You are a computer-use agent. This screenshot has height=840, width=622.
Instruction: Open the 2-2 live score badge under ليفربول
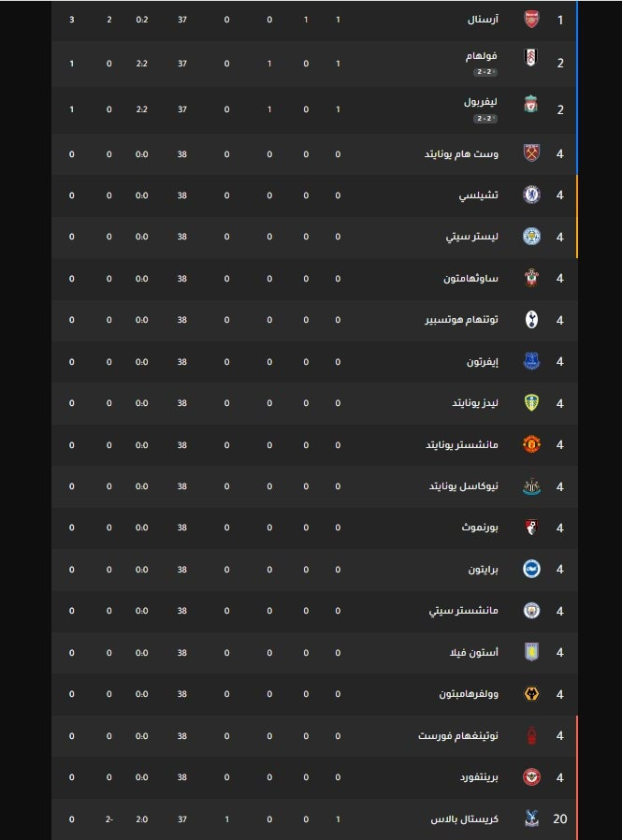coord(485,119)
